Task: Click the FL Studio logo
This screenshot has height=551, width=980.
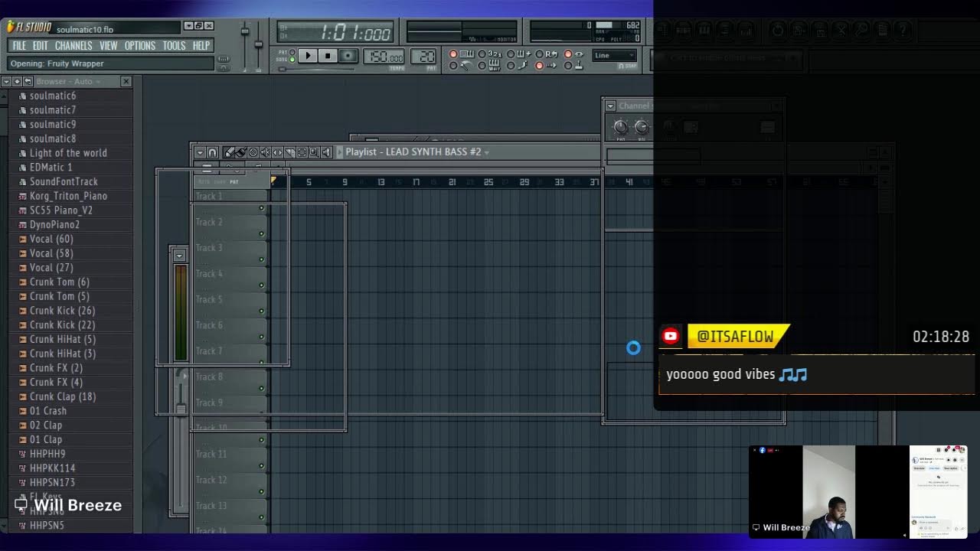Action: (x=29, y=28)
